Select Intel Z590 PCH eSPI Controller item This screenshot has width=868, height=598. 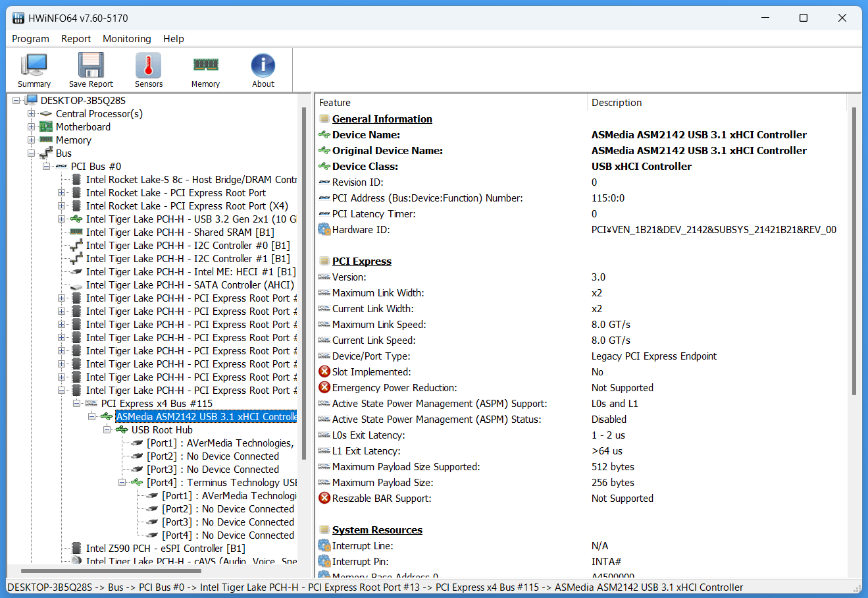166,548
